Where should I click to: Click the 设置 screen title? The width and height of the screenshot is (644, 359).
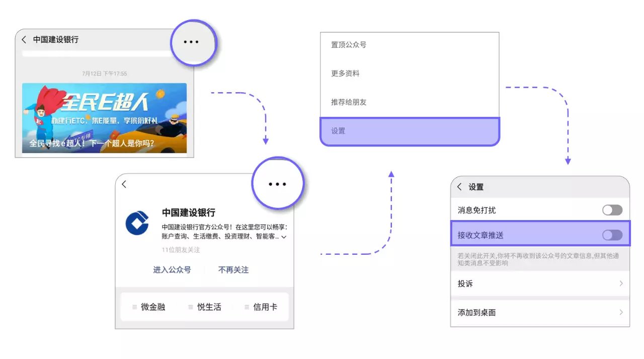pos(476,187)
